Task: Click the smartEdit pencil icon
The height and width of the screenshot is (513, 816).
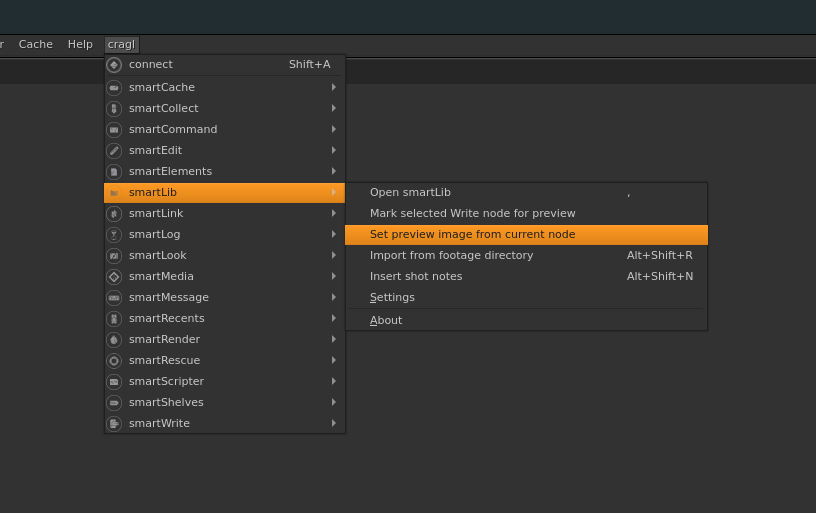Action: click(x=114, y=151)
